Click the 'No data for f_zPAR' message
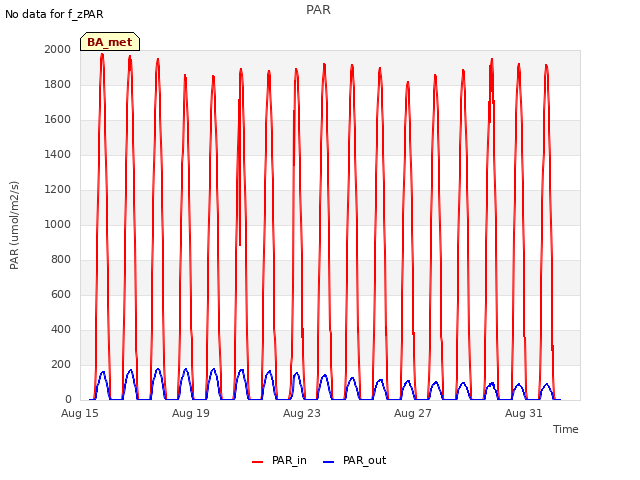640x480 pixels. (54, 14)
